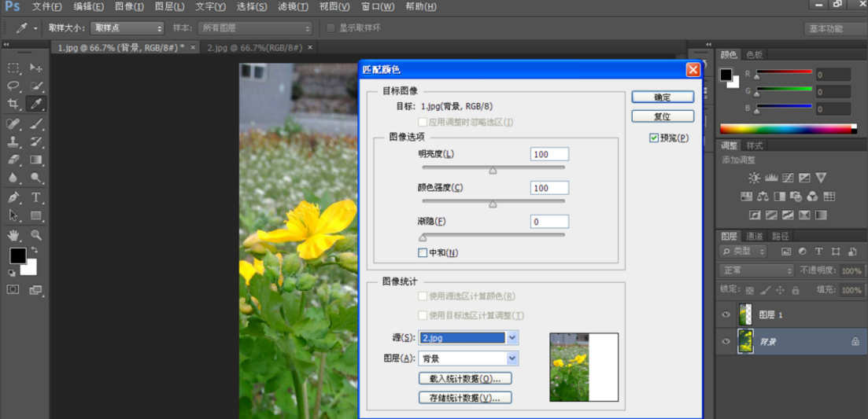Open the 滤镜 (Filter) menu
Viewport: 868px width, 419px height.
click(x=292, y=6)
